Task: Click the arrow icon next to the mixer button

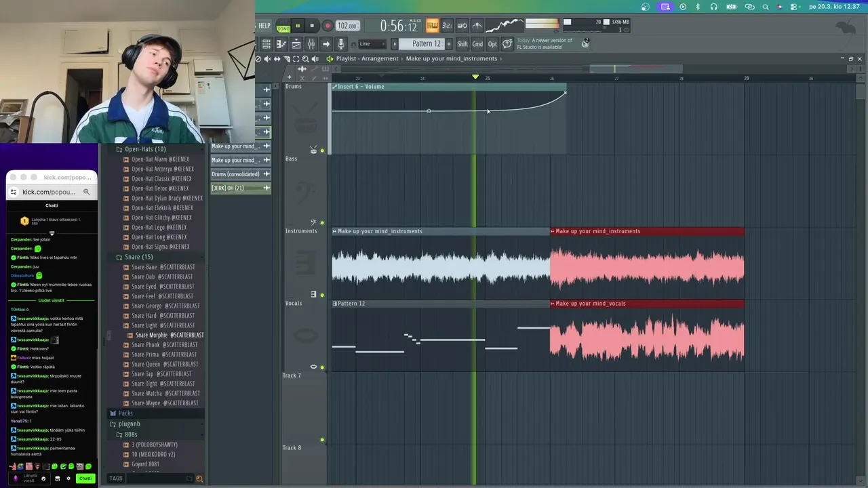Action: pos(325,44)
